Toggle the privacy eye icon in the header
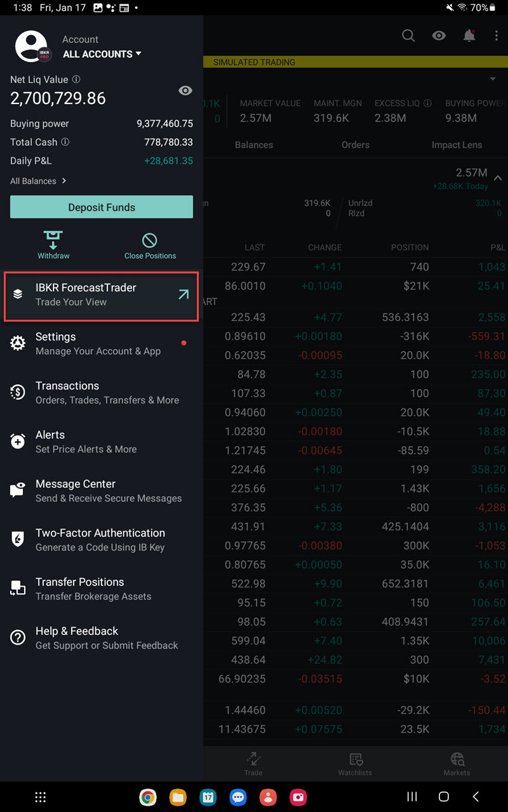This screenshot has height=812, width=508. [439, 36]
